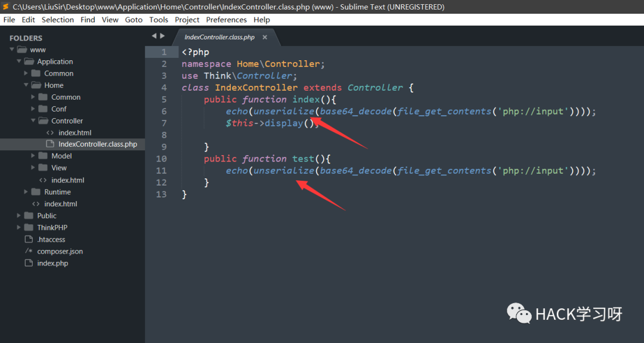This screenshot has height=343, width=644.
Task: Click line number 11 in gutter
Action: [x=162, y=171]
